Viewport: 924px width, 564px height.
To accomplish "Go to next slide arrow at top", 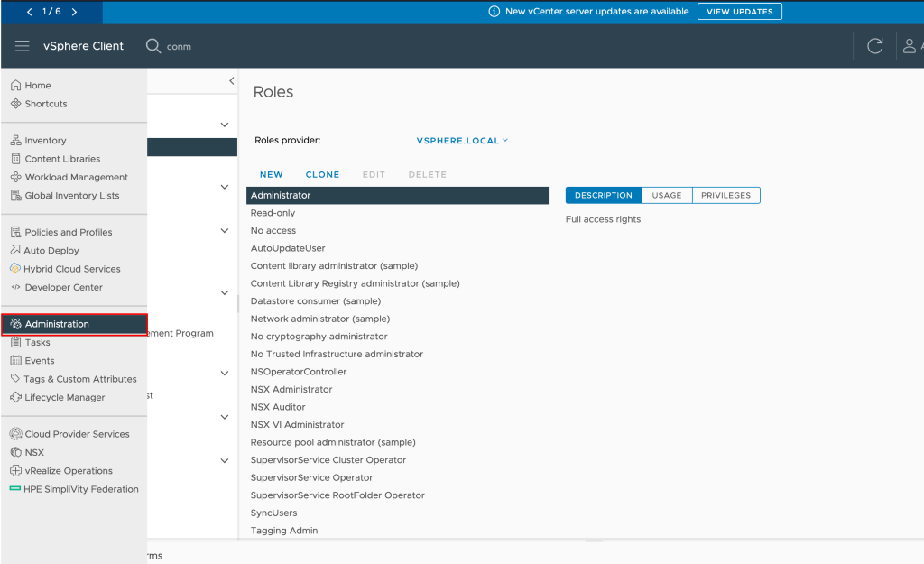I will tap(74, 12).
